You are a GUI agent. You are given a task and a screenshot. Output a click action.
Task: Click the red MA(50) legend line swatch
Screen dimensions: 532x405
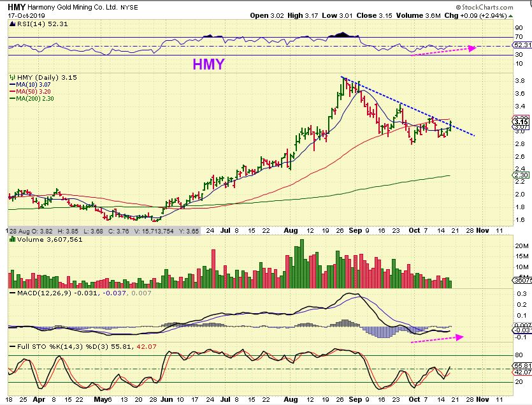pyautogui.click(x=13, y=92)
